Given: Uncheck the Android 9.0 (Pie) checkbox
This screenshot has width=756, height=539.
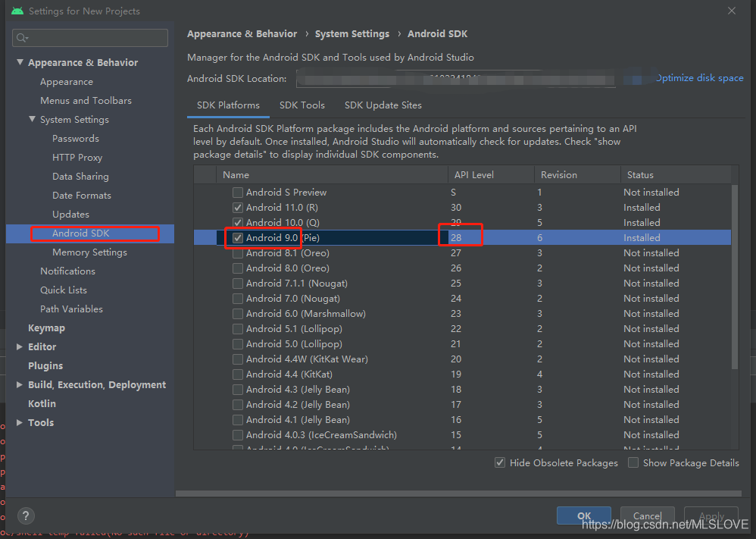Looking at the screenshot, I should click(238, 238).
